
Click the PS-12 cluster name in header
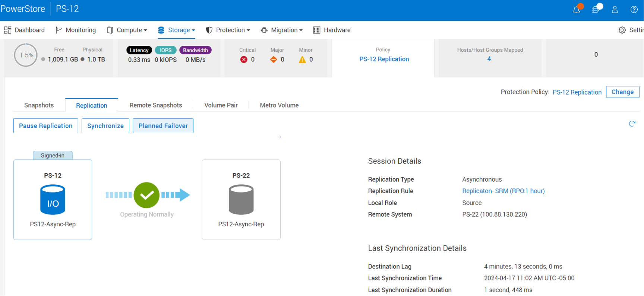[x=67, y=9]
